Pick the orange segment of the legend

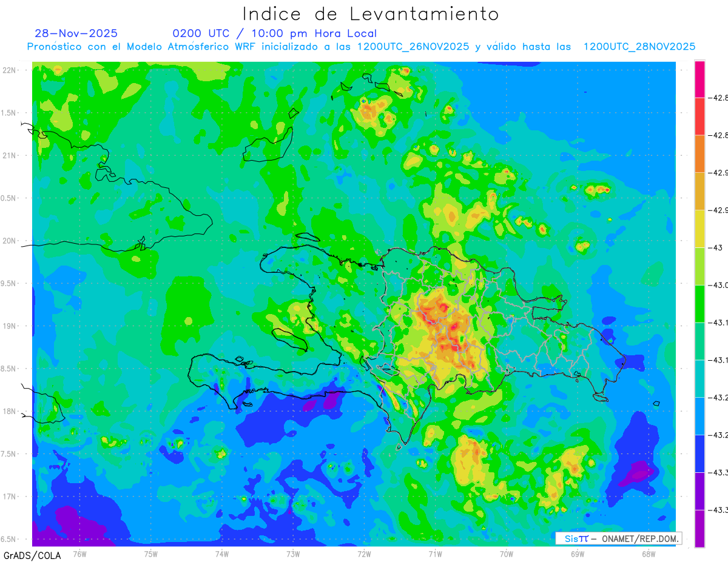[x=699, y=153]
